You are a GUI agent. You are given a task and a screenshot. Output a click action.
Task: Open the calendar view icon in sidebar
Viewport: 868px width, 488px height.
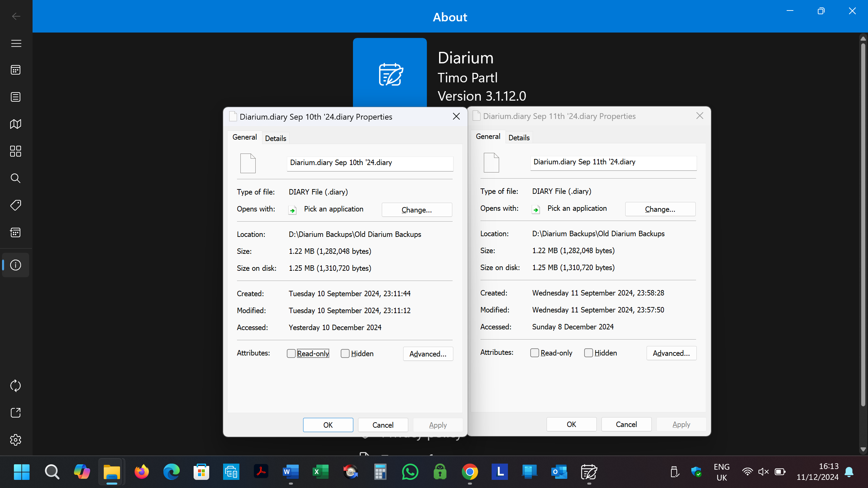(16, 70)
